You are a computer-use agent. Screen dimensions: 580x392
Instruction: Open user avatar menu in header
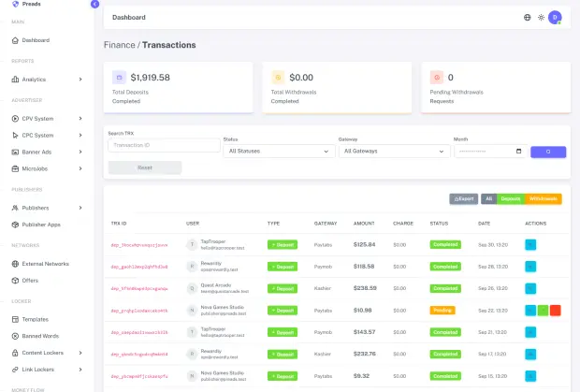coord(555,18)
